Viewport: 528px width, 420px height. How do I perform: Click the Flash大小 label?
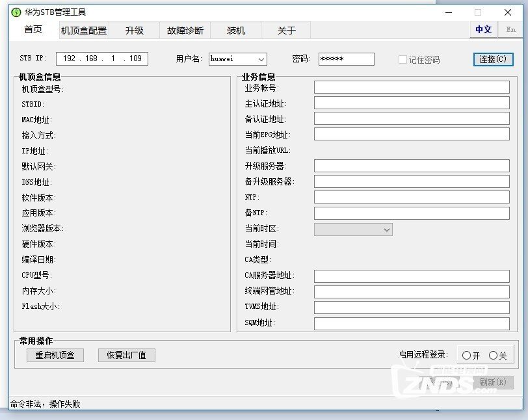[x=41, y=306]
